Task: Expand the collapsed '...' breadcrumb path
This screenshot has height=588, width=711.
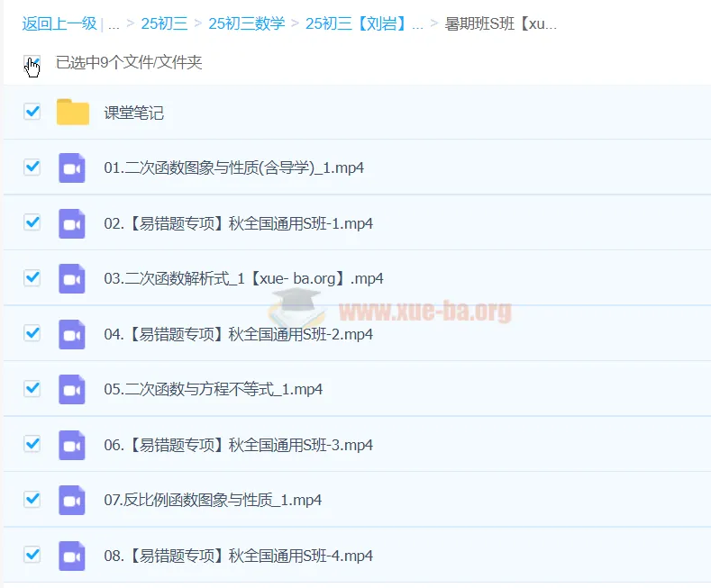Action: (114, 24)
